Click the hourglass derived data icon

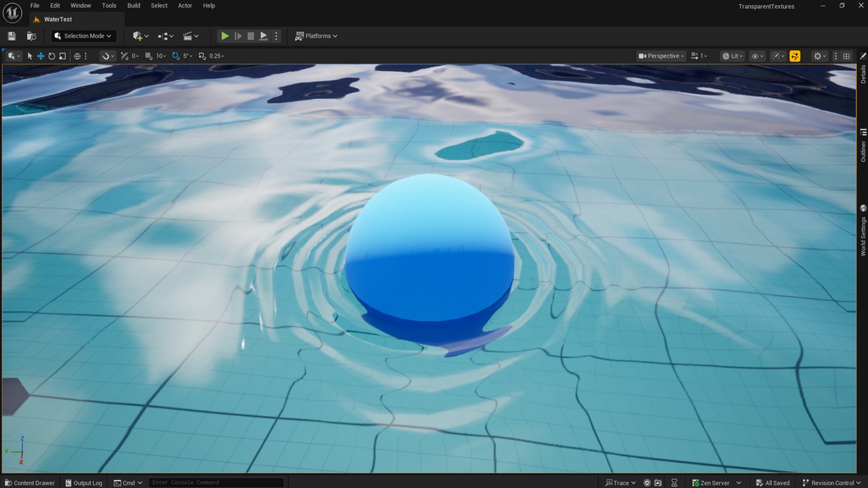point(675,483)
